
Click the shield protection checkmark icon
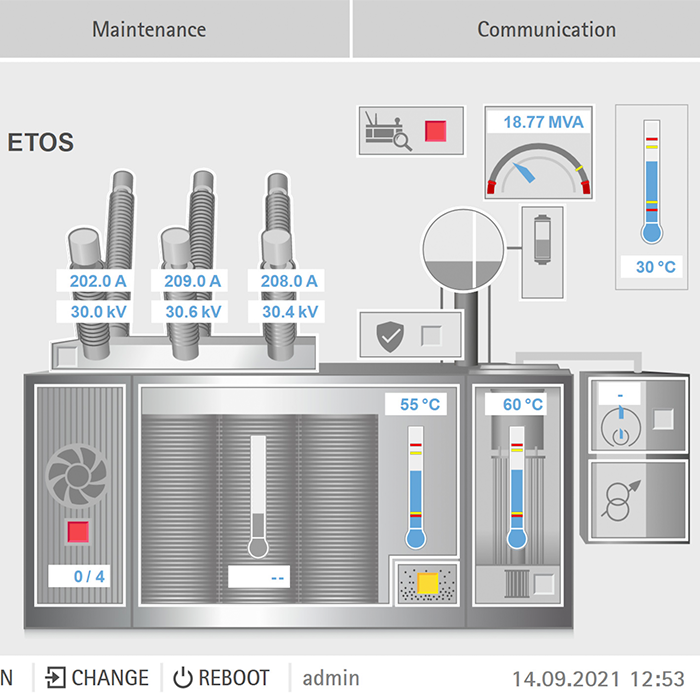pyautogui.click(x=388, y=336)
